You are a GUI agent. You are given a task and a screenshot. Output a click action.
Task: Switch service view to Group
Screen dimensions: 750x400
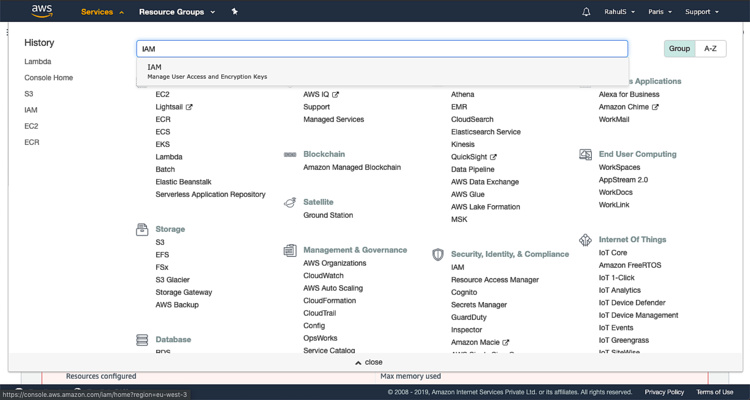679,49
